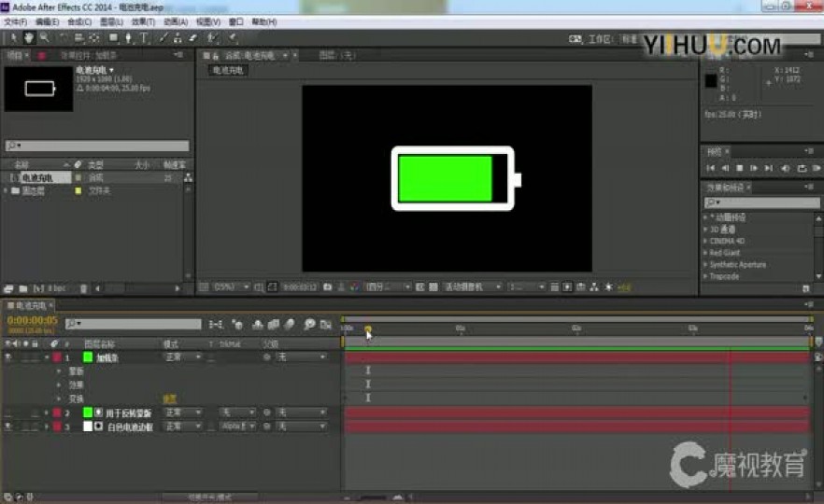Image resolution: width=824 pixels, height=504 pixels.
Task: Open layer 1 blending mode dropdown
Action: coord(182,357)
